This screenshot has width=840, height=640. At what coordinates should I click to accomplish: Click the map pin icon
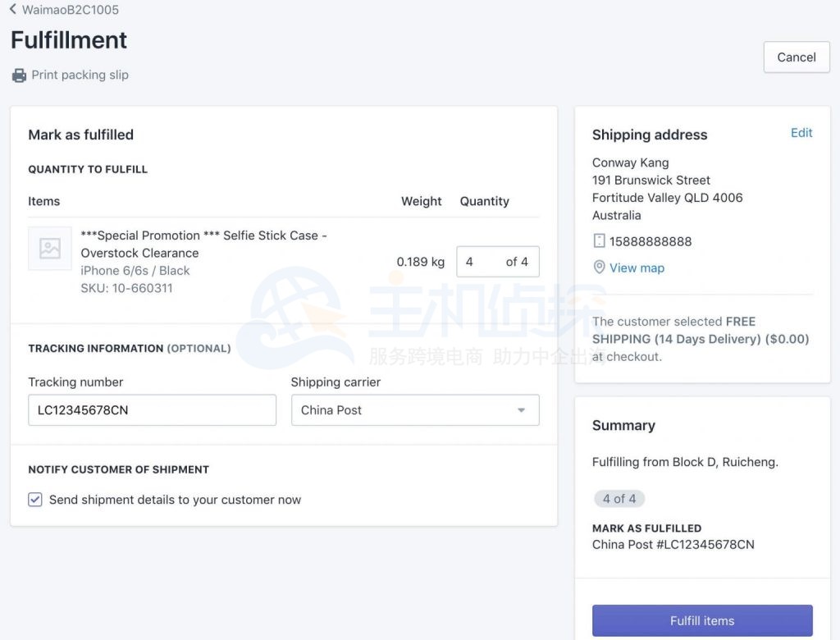pyautogui.click(x=599, y=267)
